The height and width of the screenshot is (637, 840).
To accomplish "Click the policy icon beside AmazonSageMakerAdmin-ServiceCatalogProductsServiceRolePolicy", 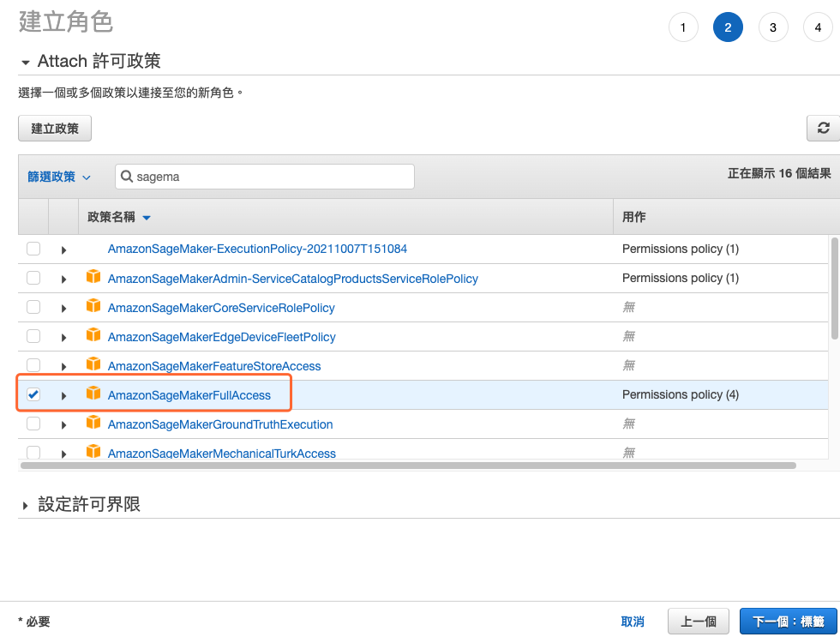I will coord(93,276).
